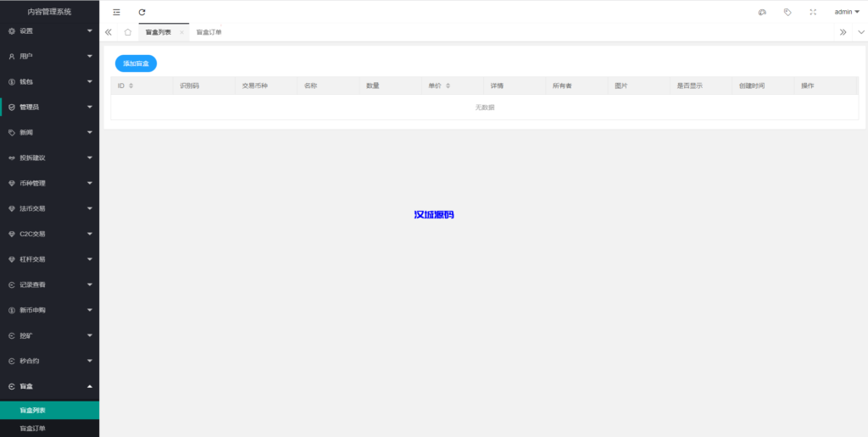
Task: Expand the 设置 sidebar menu
Action: (49, 31)
